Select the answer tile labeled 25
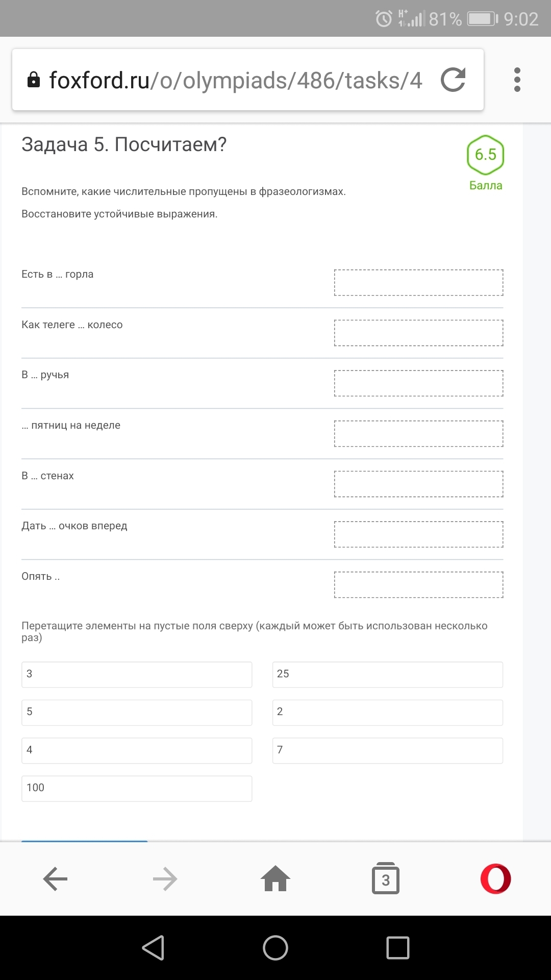Image resolution: width=551 pixels, height=980 pixels. [x=387, y=674]
